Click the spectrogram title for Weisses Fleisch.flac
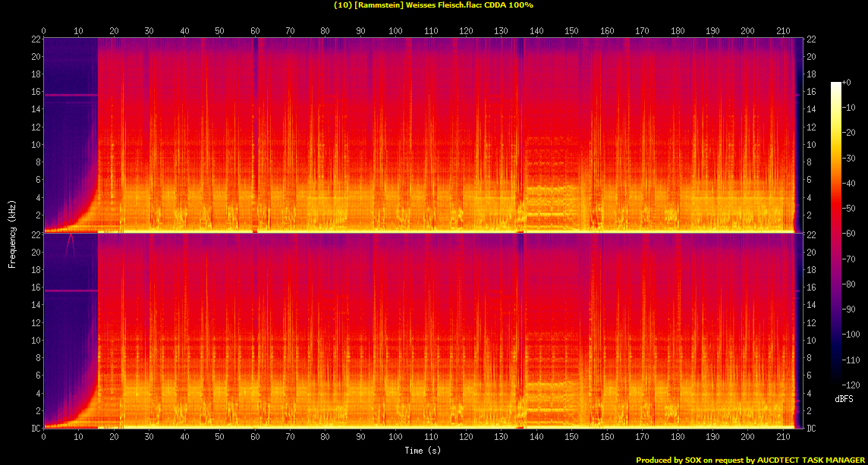 tap(433, 5)
